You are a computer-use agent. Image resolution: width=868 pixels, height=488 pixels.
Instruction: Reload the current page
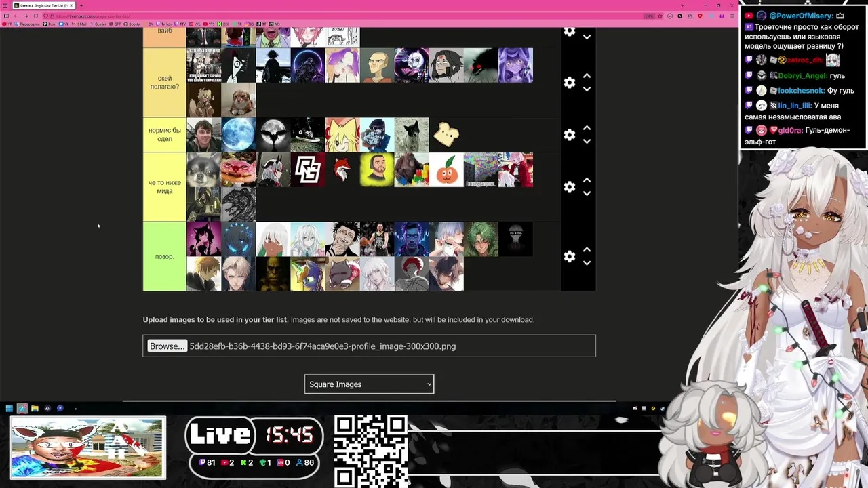(x=35, y=16)
